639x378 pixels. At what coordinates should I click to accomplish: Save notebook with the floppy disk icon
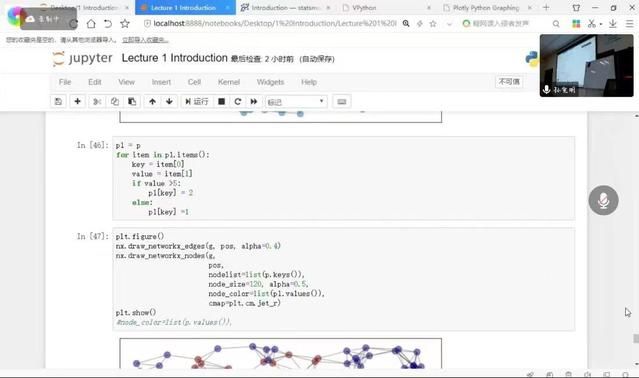[58, 101]
